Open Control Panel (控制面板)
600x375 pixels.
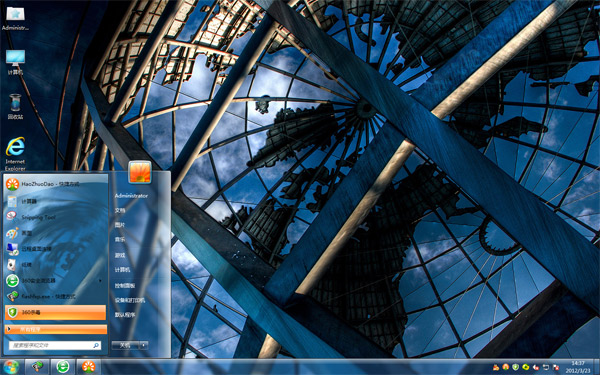click(x=125, y=285)
